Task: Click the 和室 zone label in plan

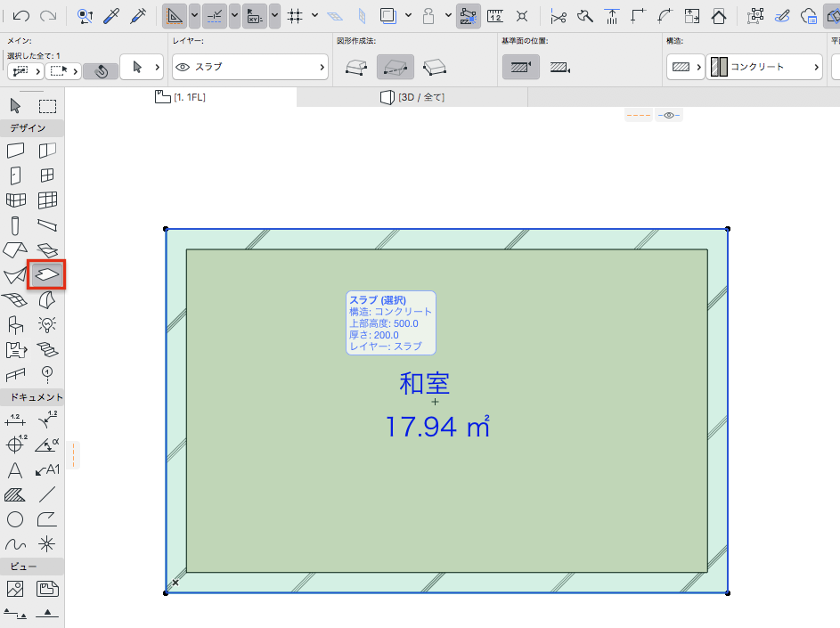Action: pos(424,384)
